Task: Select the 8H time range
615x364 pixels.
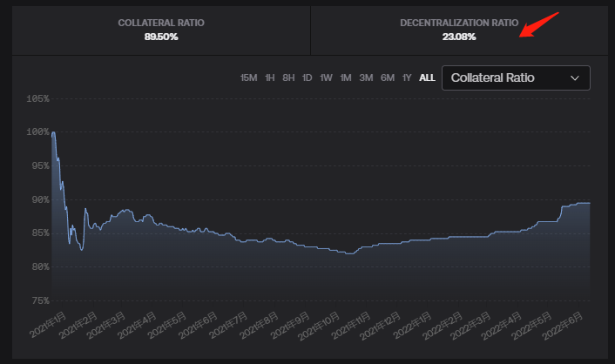Action: pos(288,78)
